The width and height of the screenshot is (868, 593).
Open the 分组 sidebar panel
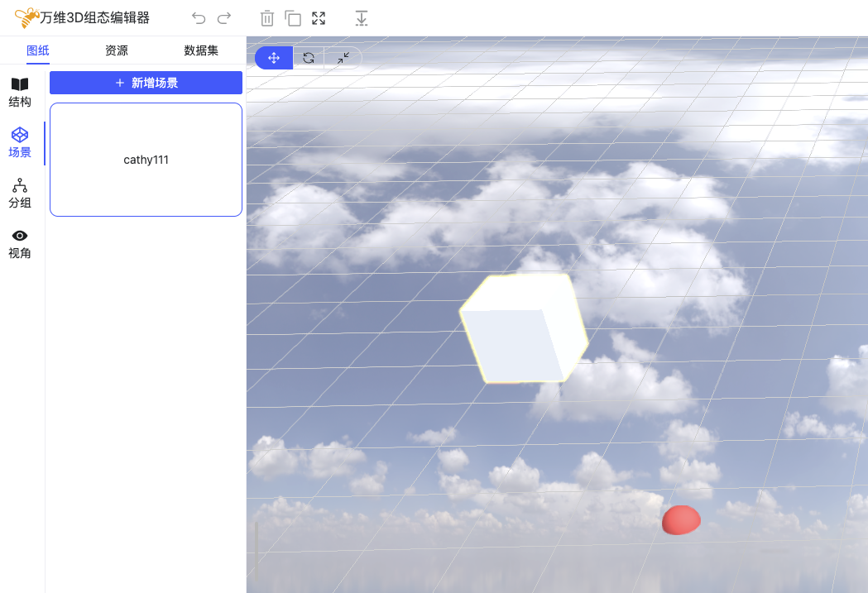[x=20, y=194]
